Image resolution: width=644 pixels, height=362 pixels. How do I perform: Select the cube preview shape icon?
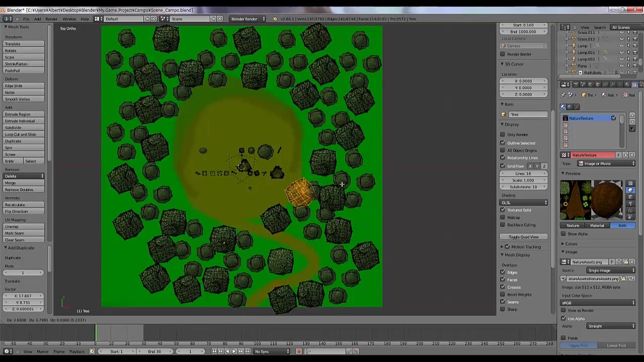coord(630,197)
